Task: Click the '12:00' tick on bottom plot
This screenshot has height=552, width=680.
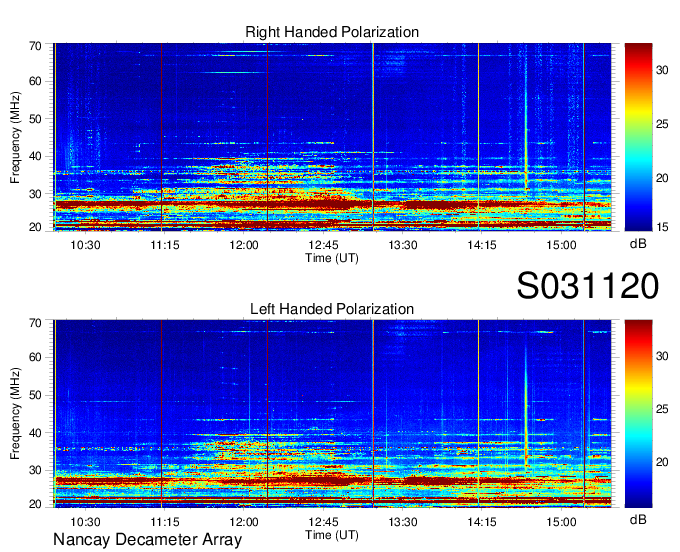Action: tap(244, 522)
